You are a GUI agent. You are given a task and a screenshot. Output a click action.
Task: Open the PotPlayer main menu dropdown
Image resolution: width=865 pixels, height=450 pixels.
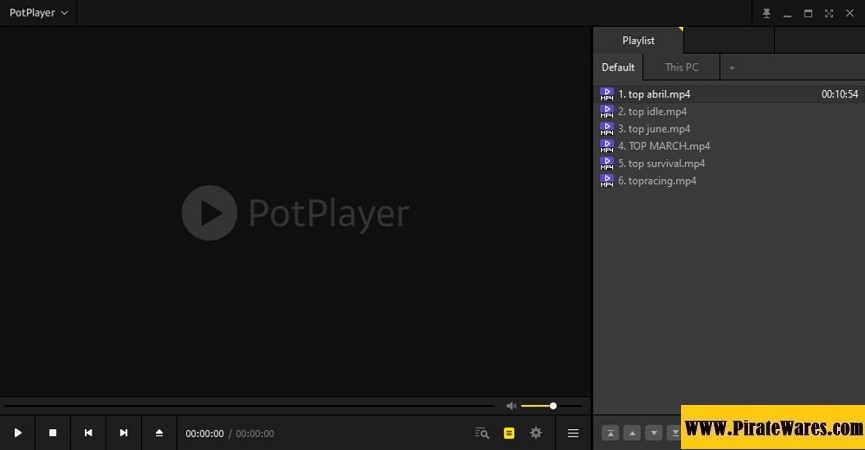pos(39,13)
